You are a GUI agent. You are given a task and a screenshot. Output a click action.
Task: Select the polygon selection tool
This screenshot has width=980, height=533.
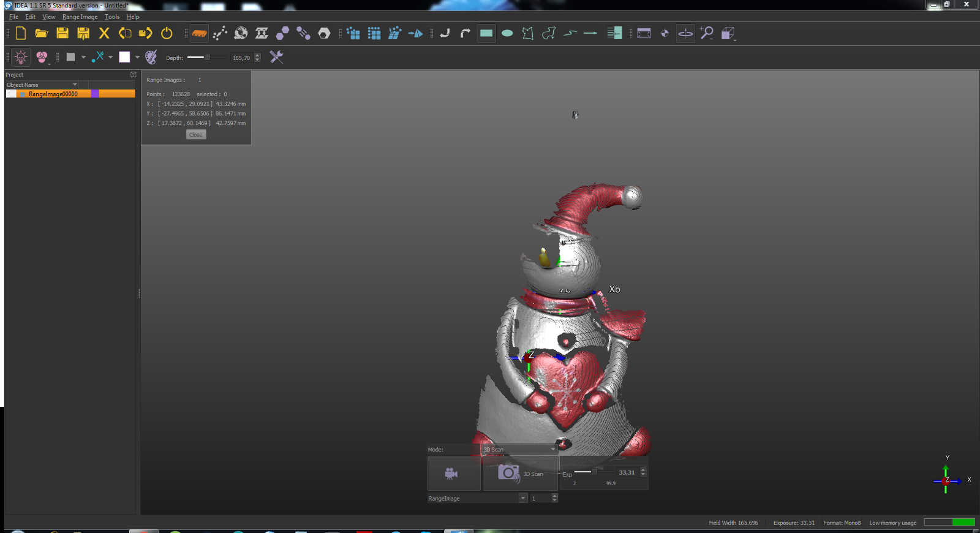click(528, 33)
